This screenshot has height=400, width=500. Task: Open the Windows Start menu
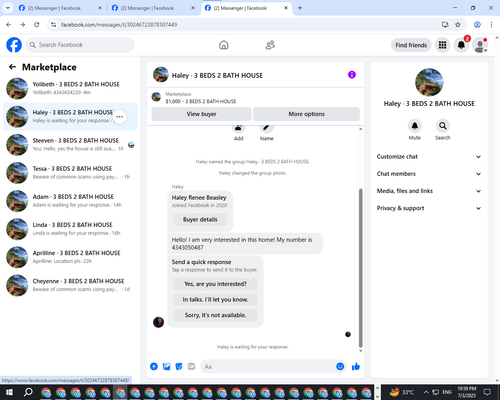(9, 392)
